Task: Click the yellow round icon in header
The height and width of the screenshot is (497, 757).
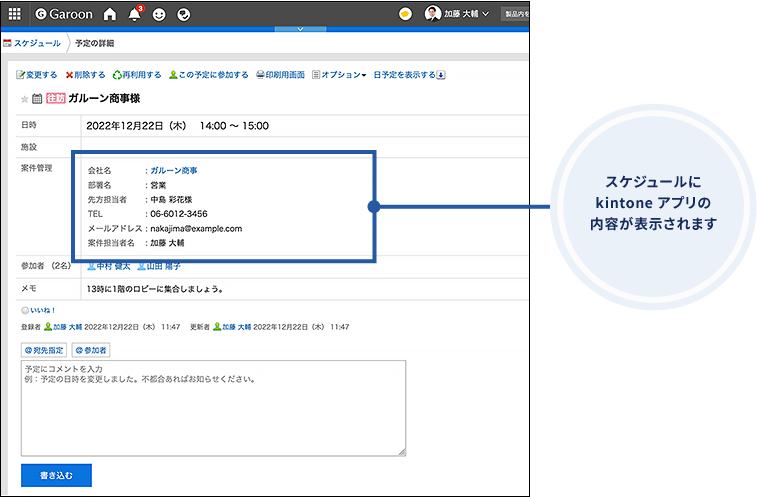Action: [x=406, y=14]
